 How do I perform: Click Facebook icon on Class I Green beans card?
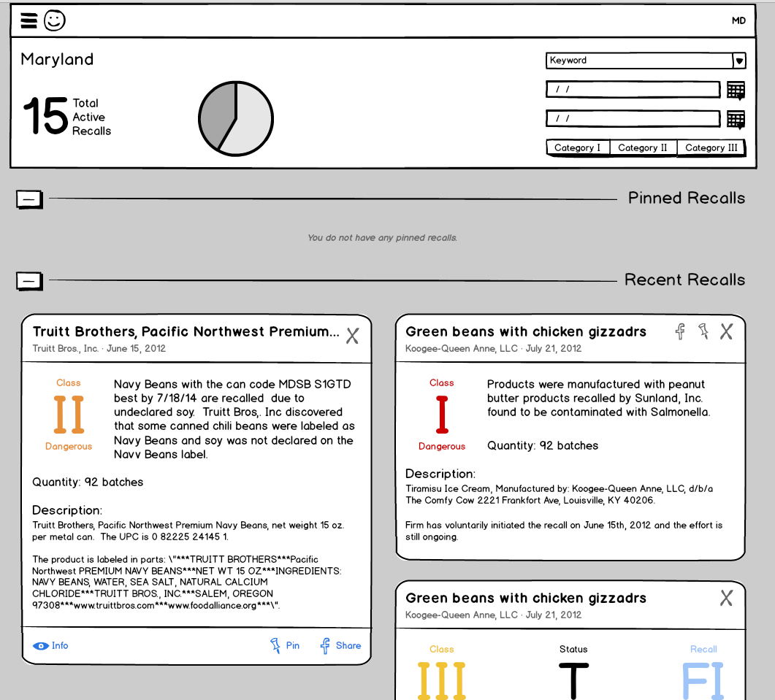[680, 331]
